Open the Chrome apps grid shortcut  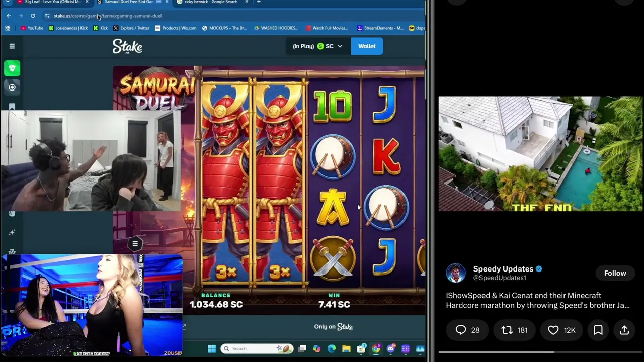click(8, 28)
